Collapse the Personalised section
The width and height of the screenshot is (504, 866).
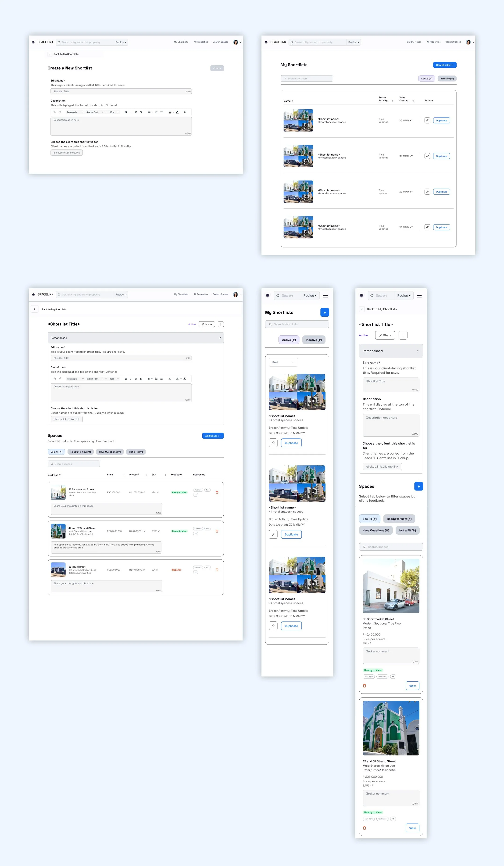click(x=220, y=338)
